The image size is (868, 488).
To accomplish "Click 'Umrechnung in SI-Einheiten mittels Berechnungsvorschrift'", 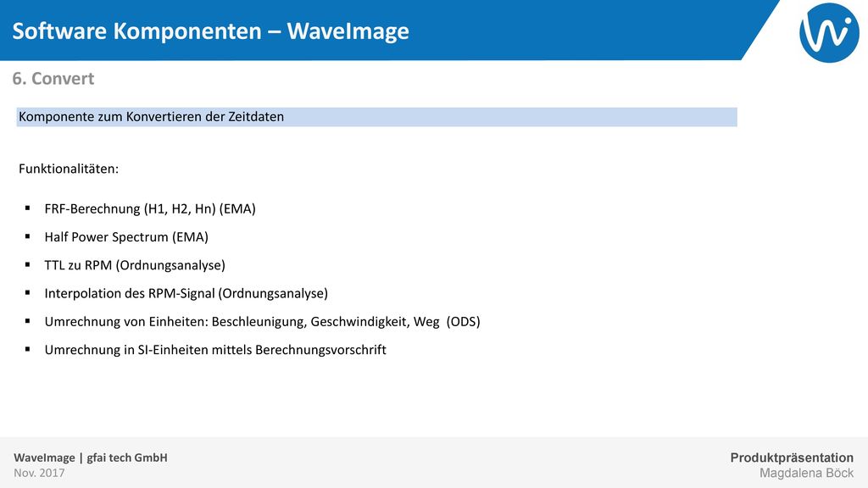I will 215,350.
